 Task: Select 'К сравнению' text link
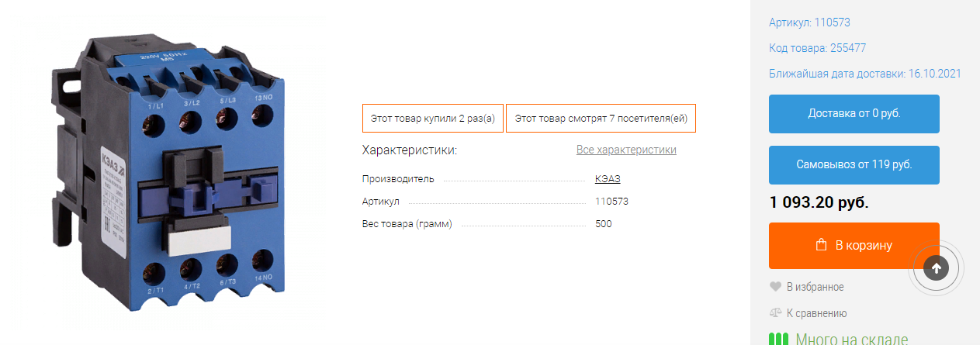pyautogui.click(x=816, y=313)
